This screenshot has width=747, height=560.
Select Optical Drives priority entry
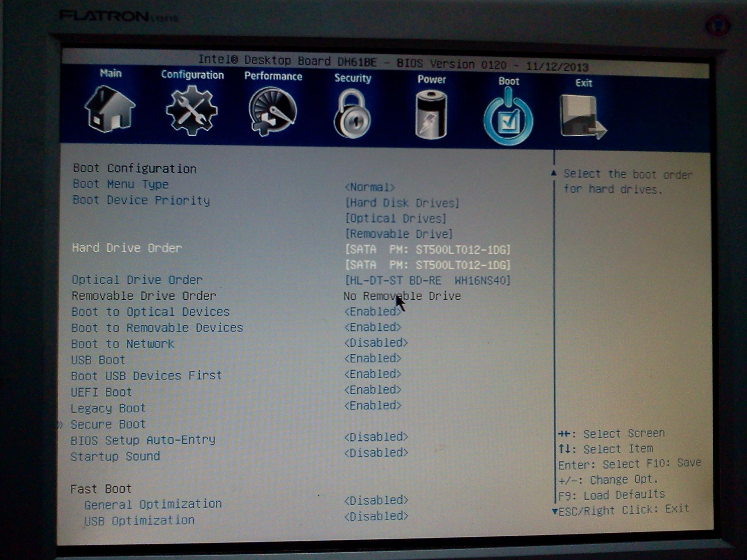(396, 218)
